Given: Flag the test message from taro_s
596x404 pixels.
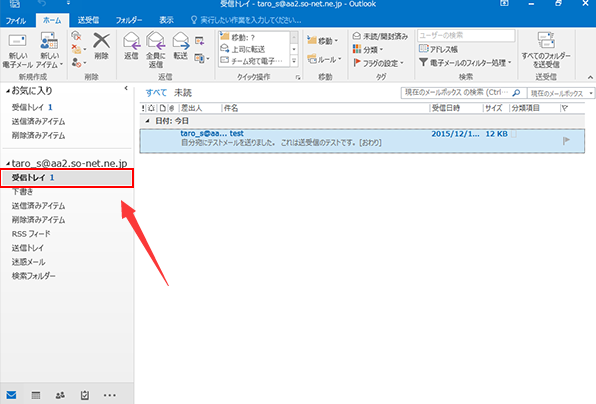Looking at the screenshot, I should click(x=566, y=141).
